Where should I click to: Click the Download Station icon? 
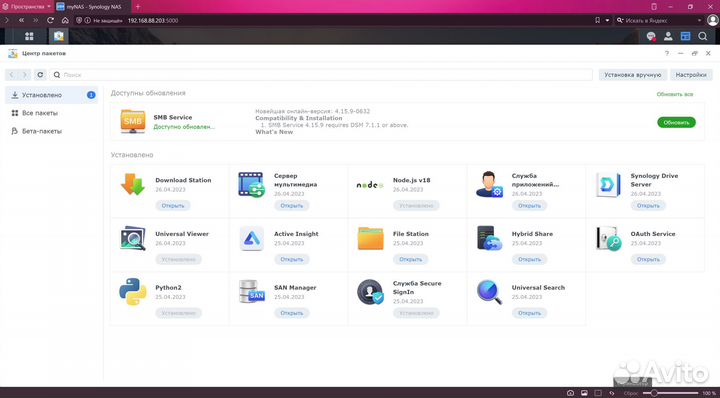click(133, 184)
